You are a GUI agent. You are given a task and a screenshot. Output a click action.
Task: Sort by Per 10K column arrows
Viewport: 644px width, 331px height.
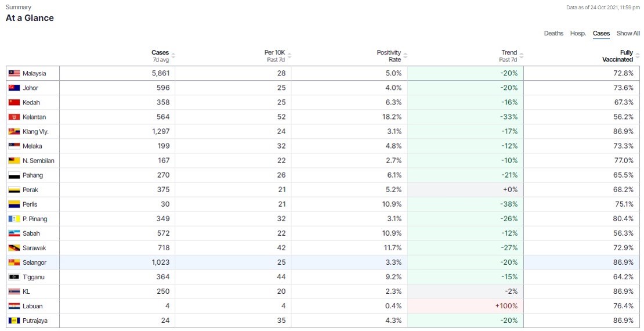(289, 56)
